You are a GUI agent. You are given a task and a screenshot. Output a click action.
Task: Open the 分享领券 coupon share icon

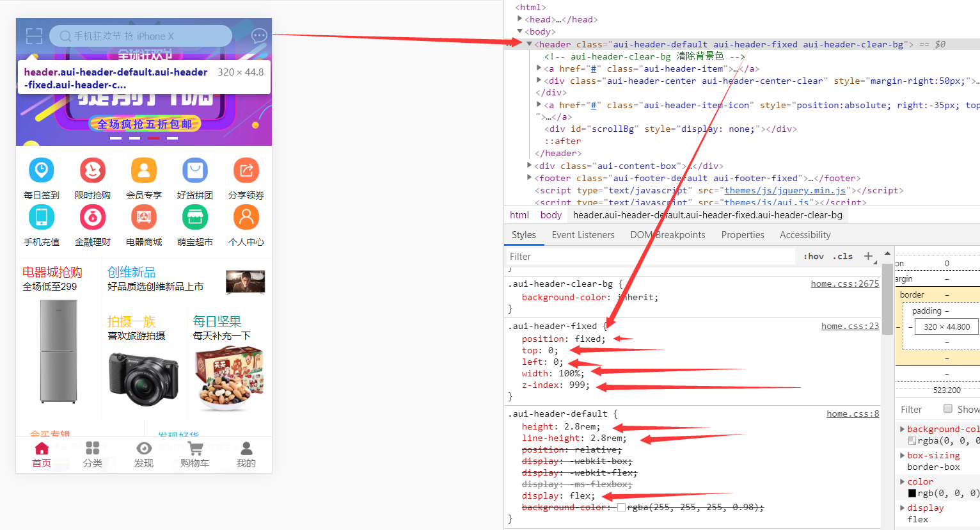[246, 170]
